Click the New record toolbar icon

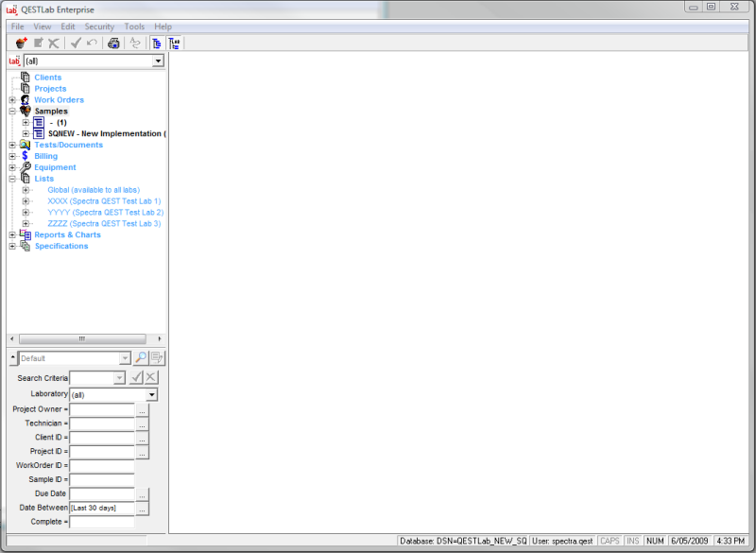click(21, 43)
